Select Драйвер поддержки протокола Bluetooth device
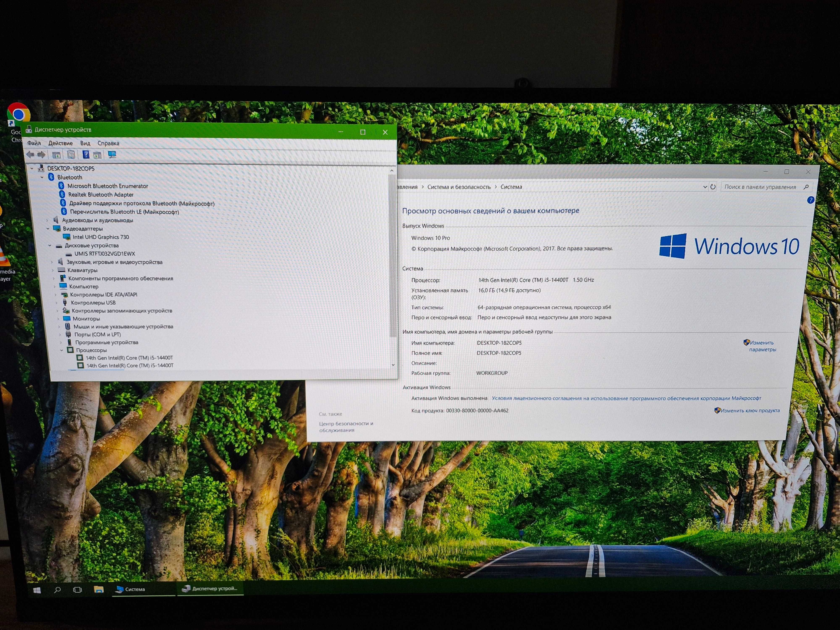Viewport: 840px width, 630px height. 142,203
